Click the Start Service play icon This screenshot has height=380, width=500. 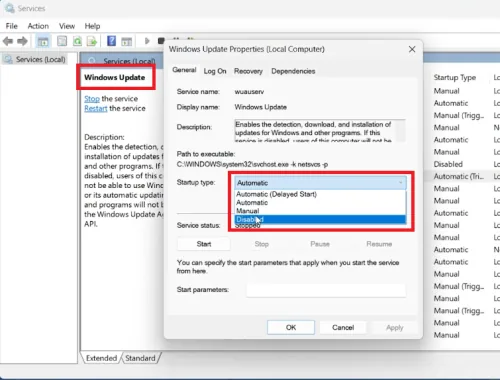pos(147,41)
